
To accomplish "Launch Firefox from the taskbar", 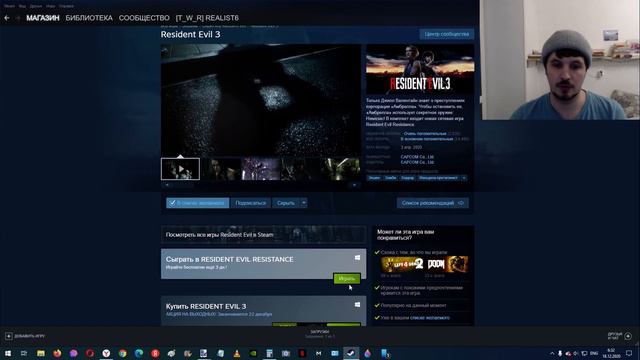I will tap(57, 353).
